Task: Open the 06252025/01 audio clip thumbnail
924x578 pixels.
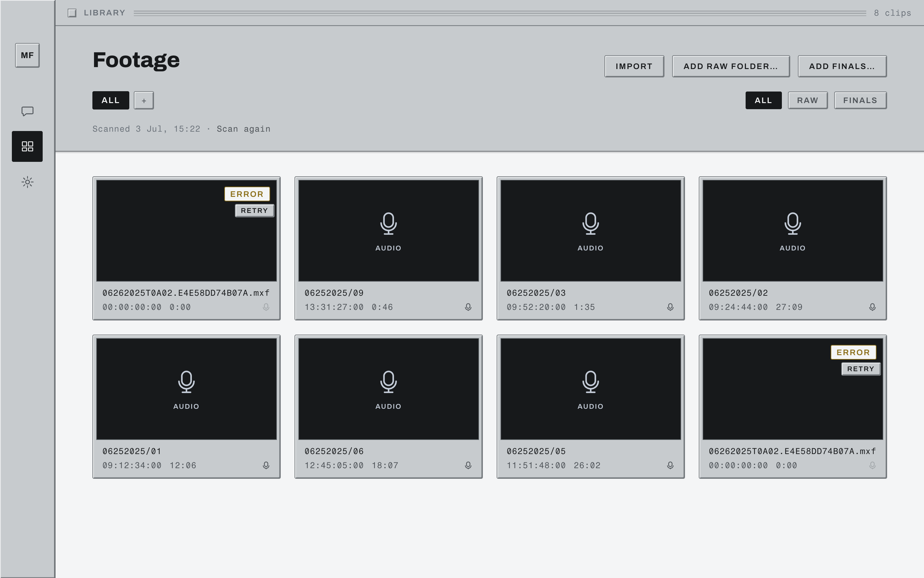Action: 186,389
